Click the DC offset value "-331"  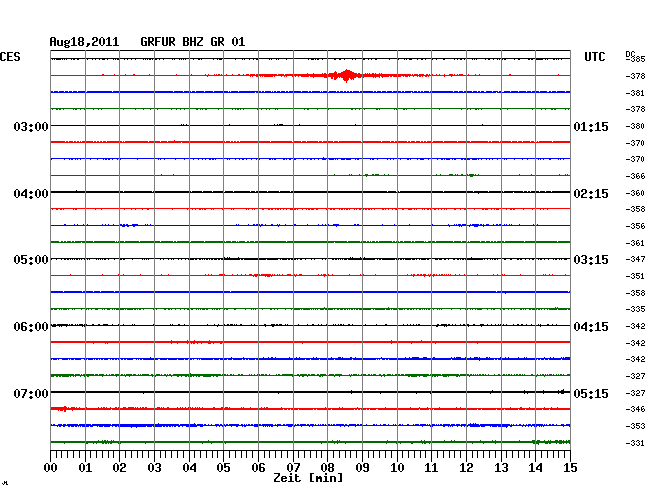click(635, 443)
